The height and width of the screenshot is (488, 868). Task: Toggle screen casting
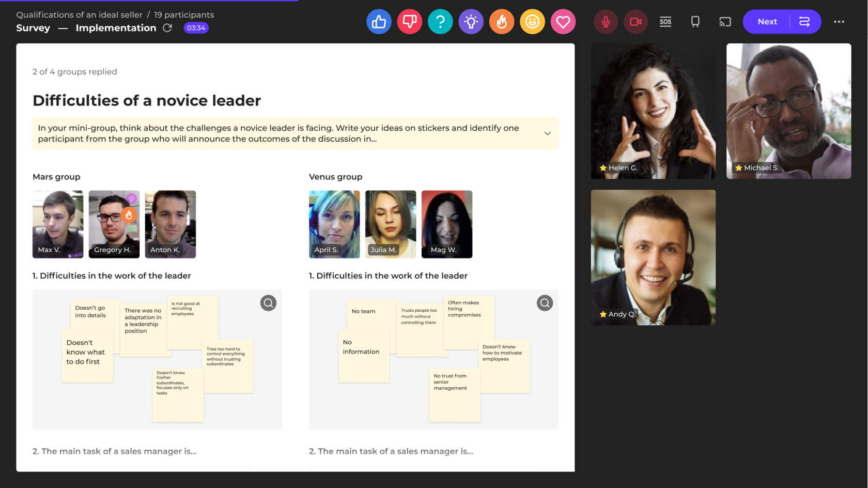[x=725, y=22]
